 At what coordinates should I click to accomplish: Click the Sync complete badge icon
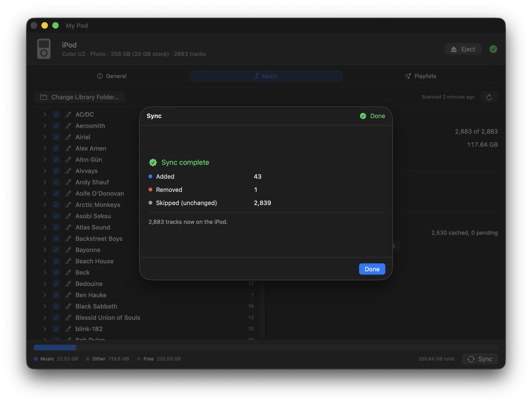coord(153,162)
